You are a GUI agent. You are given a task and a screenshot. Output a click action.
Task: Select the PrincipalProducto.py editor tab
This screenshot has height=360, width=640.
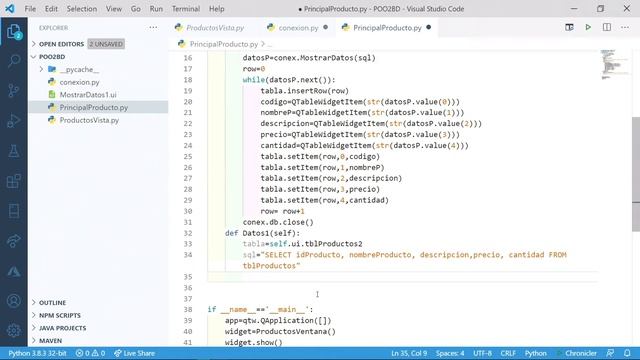click(x=387, y=28)
